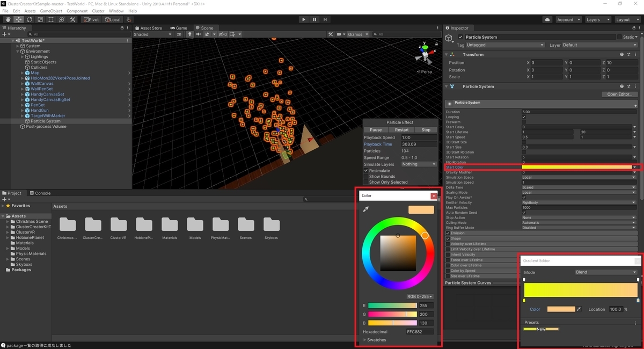Toggle the Pivot handle position button
Screen dimensions: 644x349
tap(91, 20)
